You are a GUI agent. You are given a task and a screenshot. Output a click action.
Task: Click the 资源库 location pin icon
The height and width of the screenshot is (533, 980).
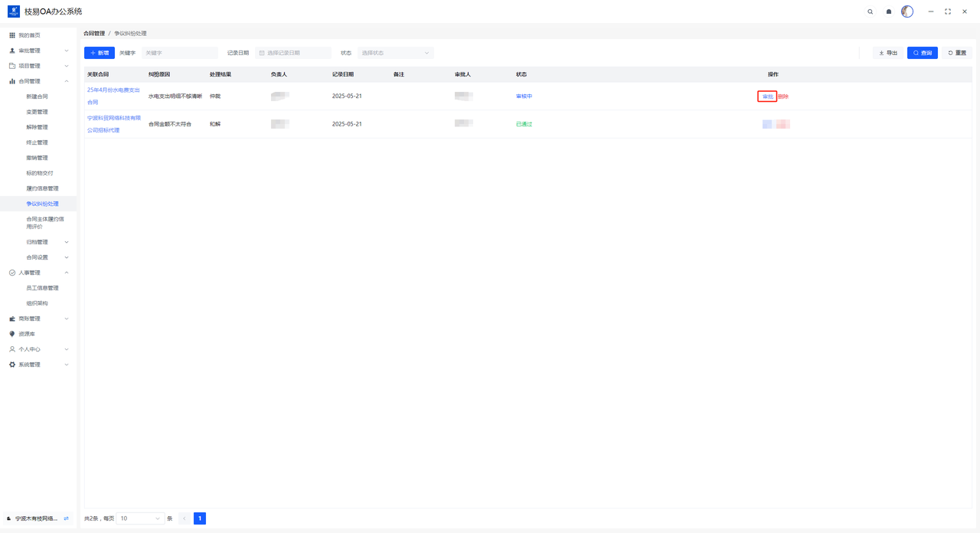pyautogui.click(x=11, y=334)
